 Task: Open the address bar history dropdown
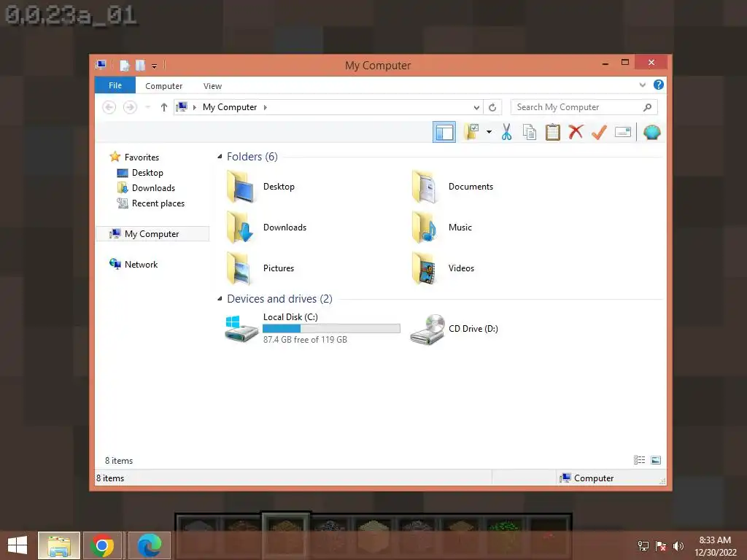point(476,107)
